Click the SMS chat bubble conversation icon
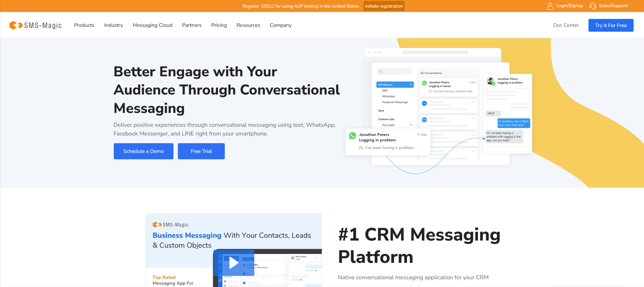The width and height of the screenshot is (644, 287). click(x=424, y=120)
